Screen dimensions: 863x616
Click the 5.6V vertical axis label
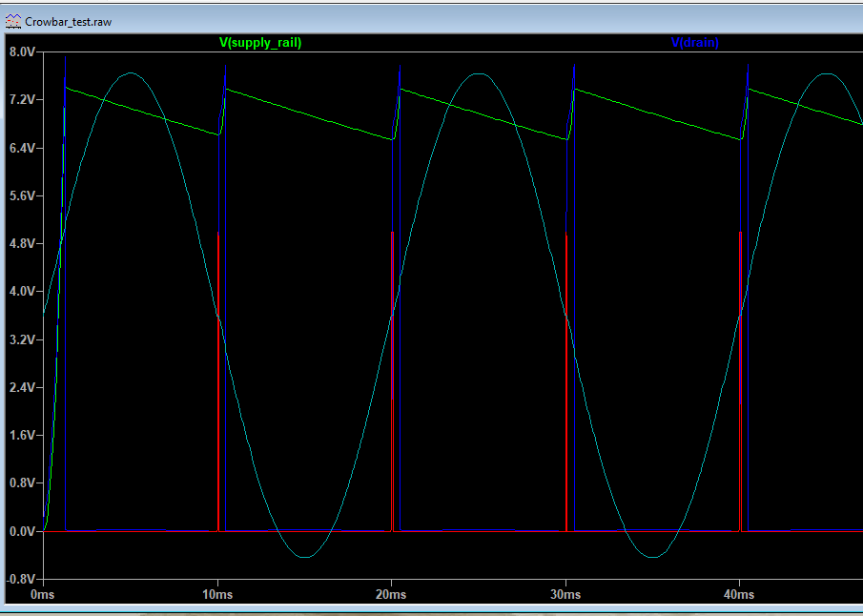coord(21,195)
